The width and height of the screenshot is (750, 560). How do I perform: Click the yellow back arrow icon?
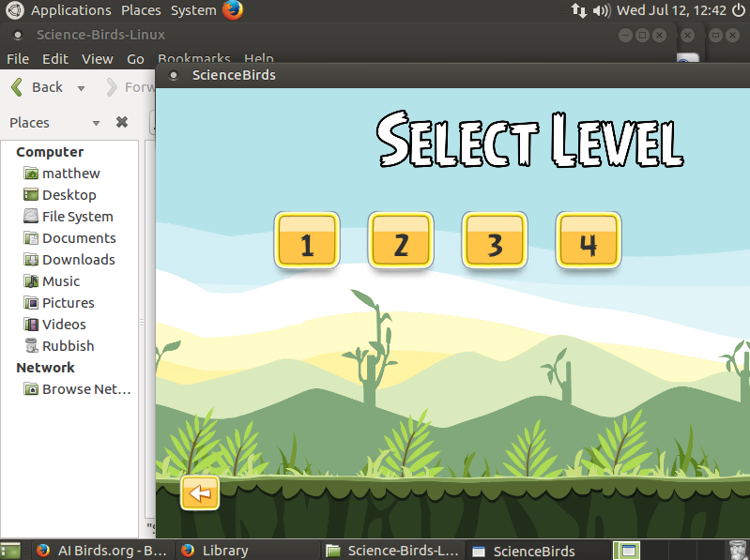pos(199,492)
